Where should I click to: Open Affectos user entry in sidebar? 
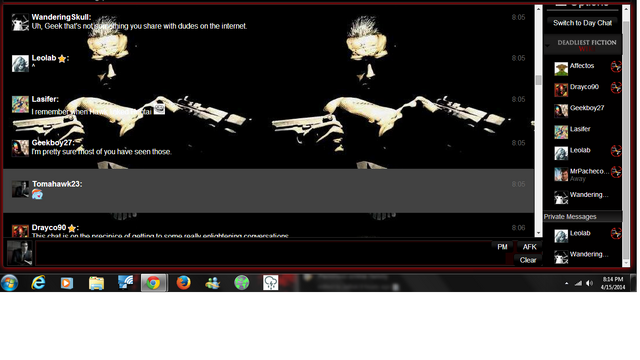[x=582, y=66]
